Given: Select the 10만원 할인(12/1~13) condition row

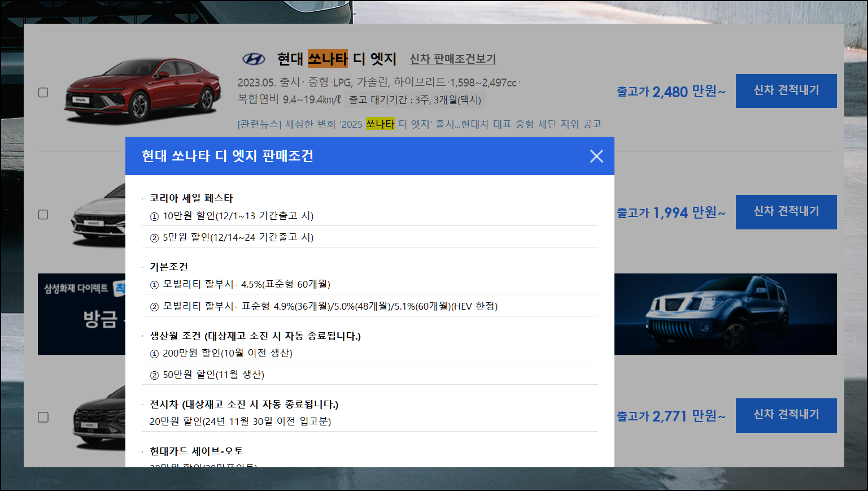Looking at the screenshot, I should [x=369, y=216].
